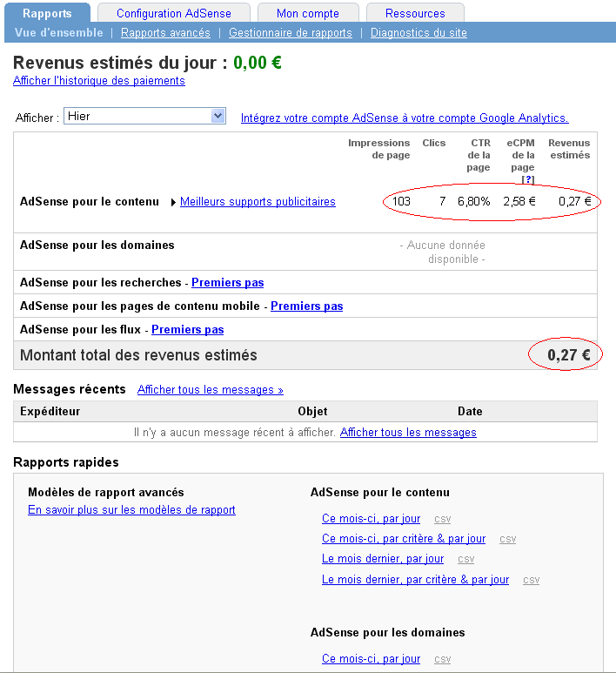The image size is (616, 673).
Task: Click the Impressions de page value 103
Action: point(401,201)
